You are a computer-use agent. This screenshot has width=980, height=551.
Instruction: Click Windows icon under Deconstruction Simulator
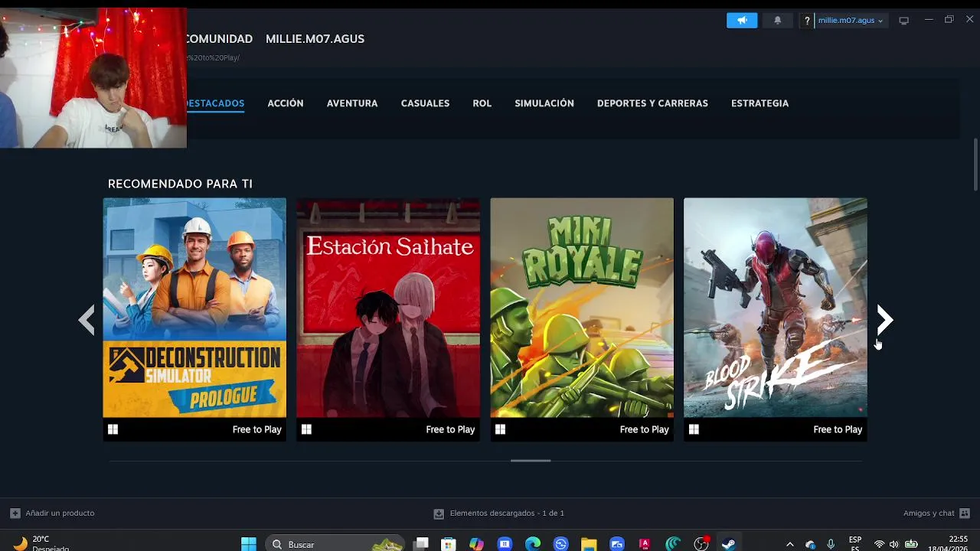click(113, 429)
